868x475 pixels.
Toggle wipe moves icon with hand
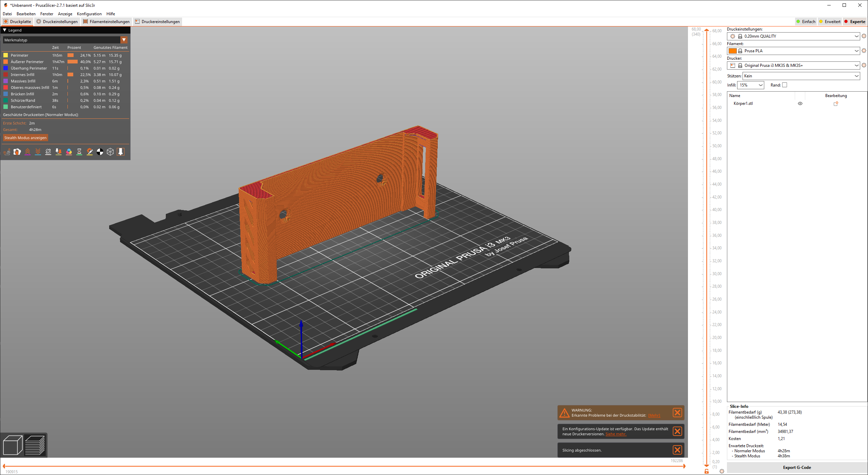17,152
